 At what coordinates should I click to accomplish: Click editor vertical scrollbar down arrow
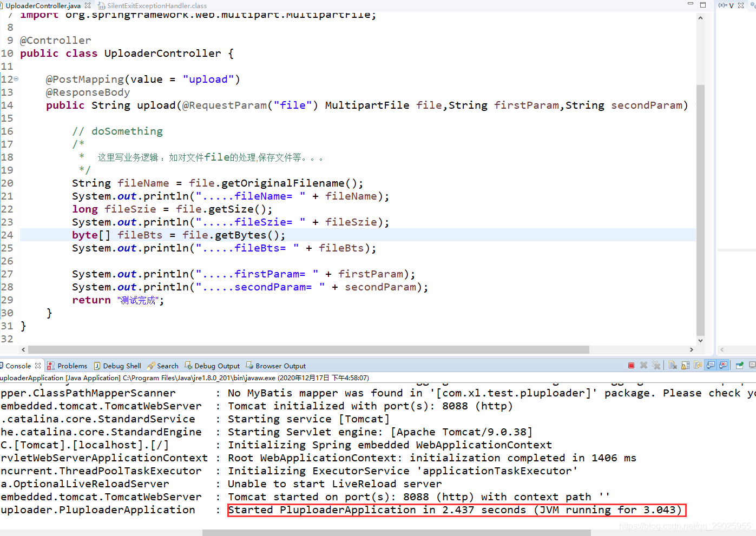point(700,340)
